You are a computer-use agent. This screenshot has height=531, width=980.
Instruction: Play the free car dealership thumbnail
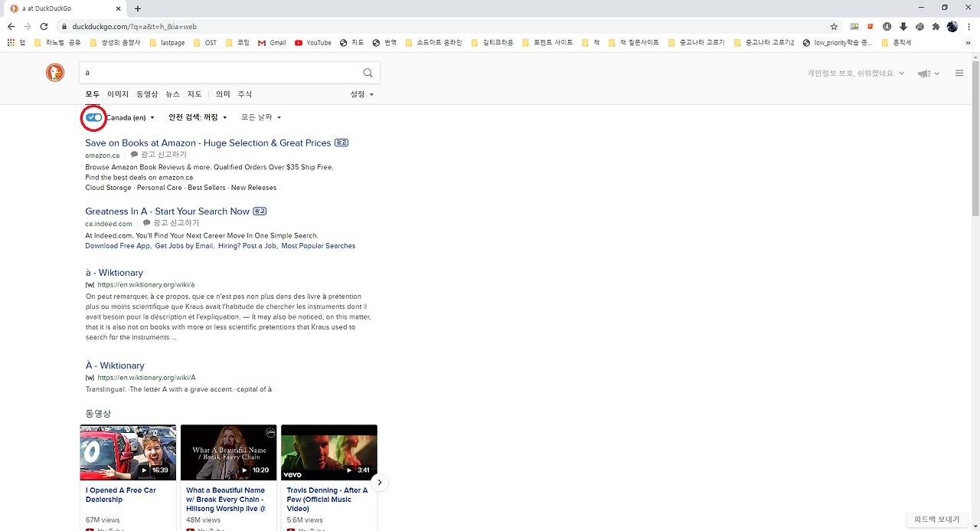click(x=128, y=452)
